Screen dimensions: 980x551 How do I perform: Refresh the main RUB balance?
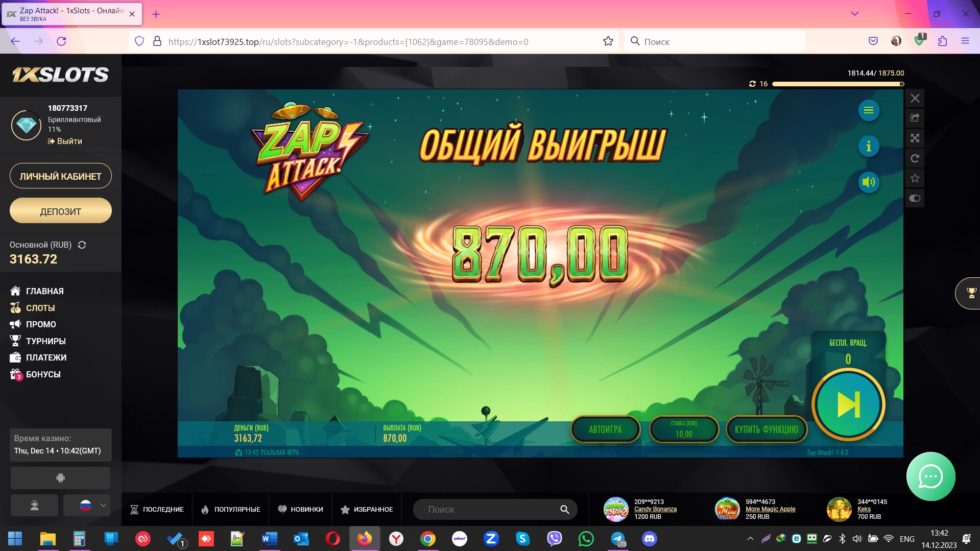pos(82,245)
